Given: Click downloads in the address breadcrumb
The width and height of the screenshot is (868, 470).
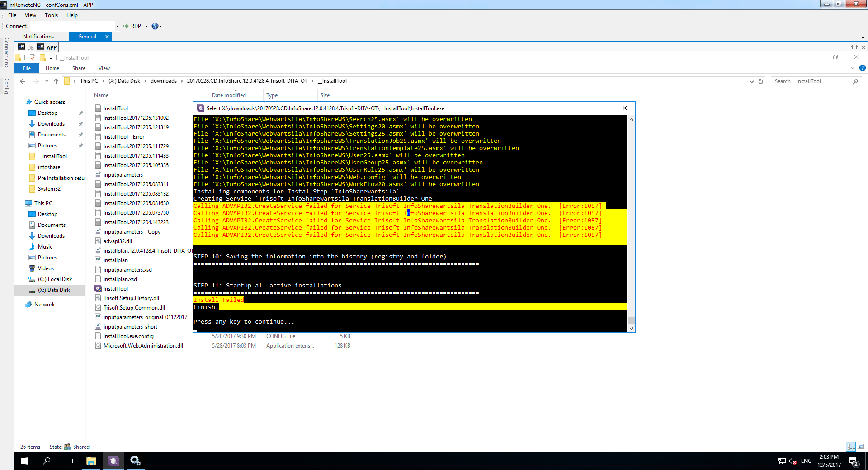Looking at the screenshot, I should pos(163,81).
